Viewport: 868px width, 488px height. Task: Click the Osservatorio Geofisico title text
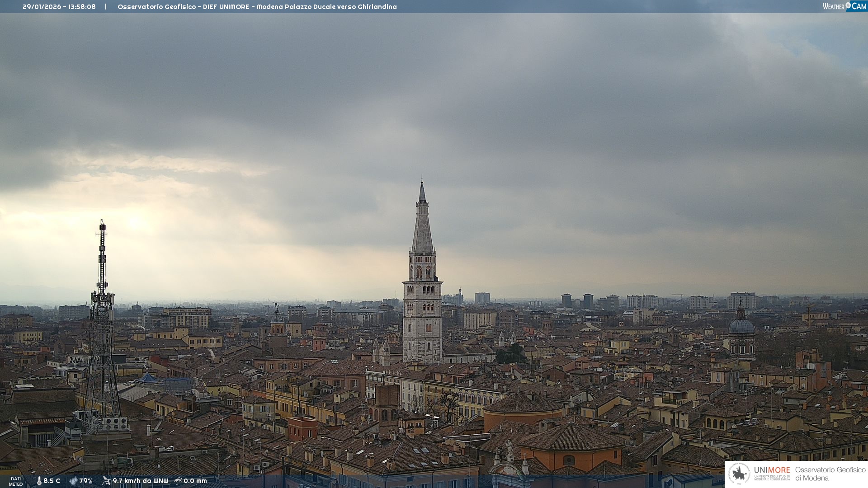click(x=156, y=7)
